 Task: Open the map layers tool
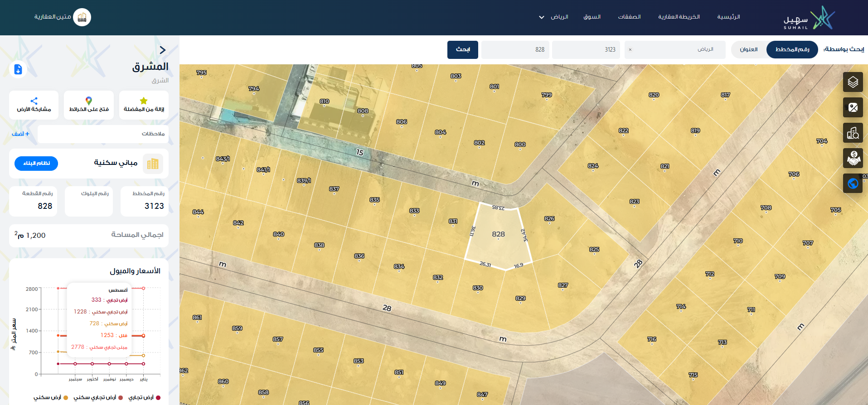[853, 82]
